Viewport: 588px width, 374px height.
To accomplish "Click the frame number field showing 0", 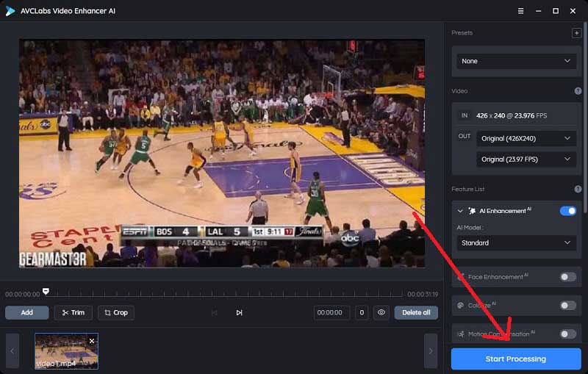I will (x=362, y=312).
